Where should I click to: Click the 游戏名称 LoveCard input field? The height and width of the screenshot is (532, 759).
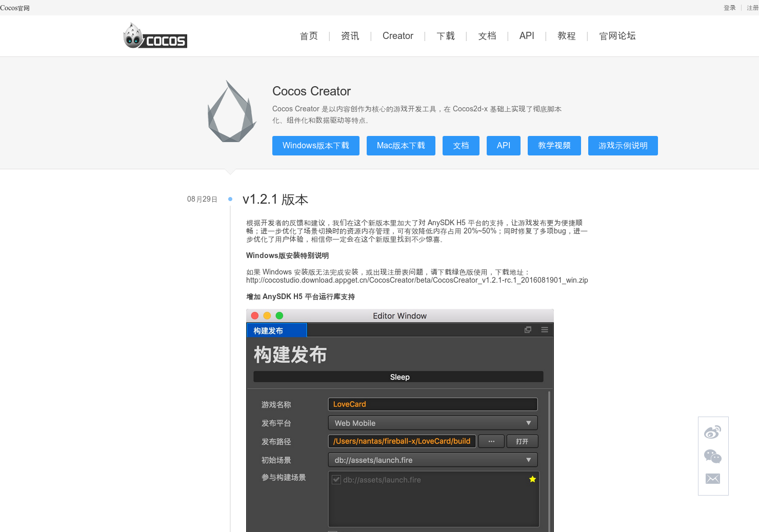[433, 404]
